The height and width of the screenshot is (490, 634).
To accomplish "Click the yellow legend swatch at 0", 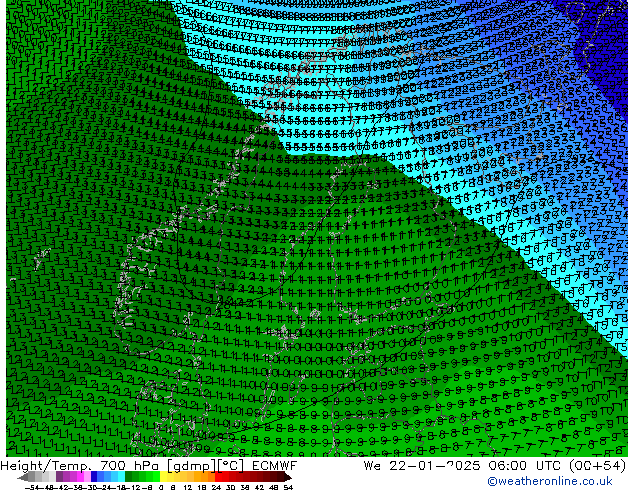I will click(x=164, y=477).
